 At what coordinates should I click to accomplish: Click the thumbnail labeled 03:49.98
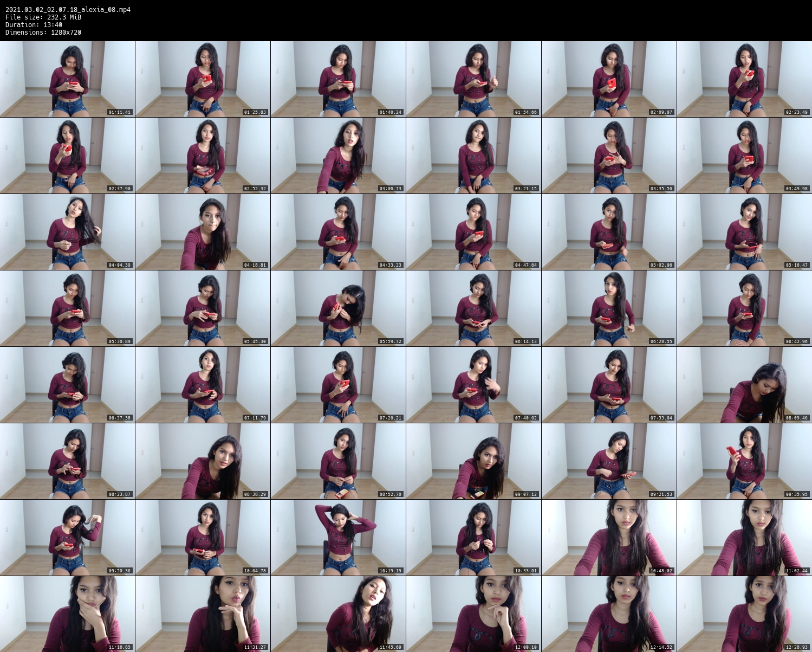pos(744,156)
